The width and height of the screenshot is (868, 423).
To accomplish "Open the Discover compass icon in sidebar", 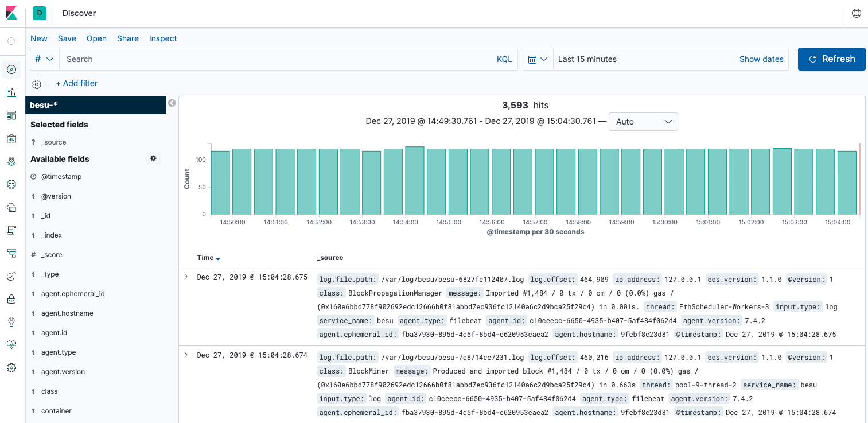I will 11,69.
